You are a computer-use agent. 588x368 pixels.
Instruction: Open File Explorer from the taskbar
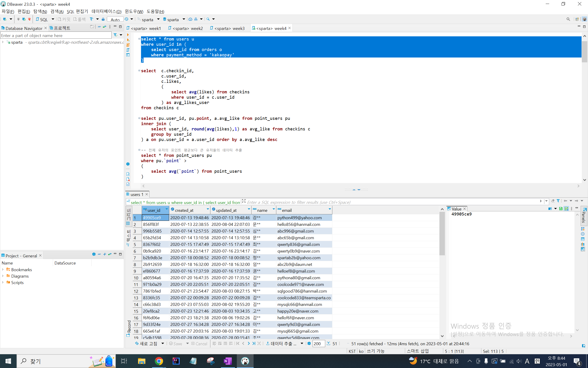coord(141,361)
